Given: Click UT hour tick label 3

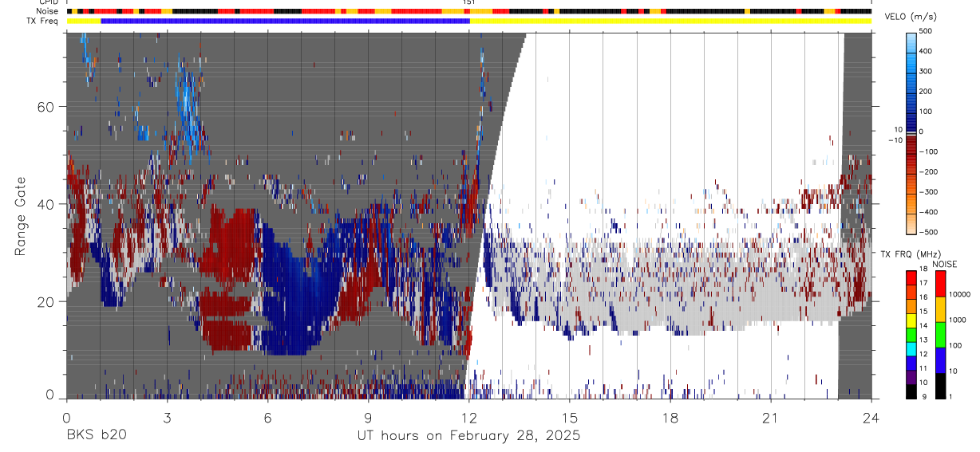Looking at the screenshot, I should pyautogui.click(x=167, y=417).
